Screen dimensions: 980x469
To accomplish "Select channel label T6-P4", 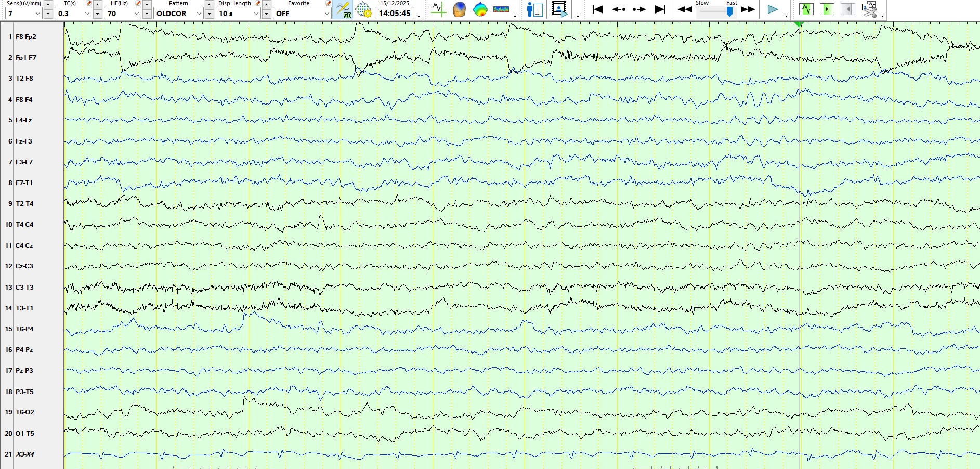I will 24,329.
